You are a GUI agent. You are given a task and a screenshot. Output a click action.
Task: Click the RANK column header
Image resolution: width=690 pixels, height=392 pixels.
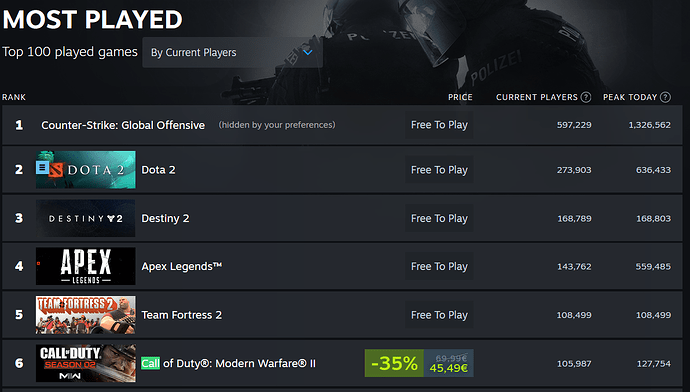[14, 97]
